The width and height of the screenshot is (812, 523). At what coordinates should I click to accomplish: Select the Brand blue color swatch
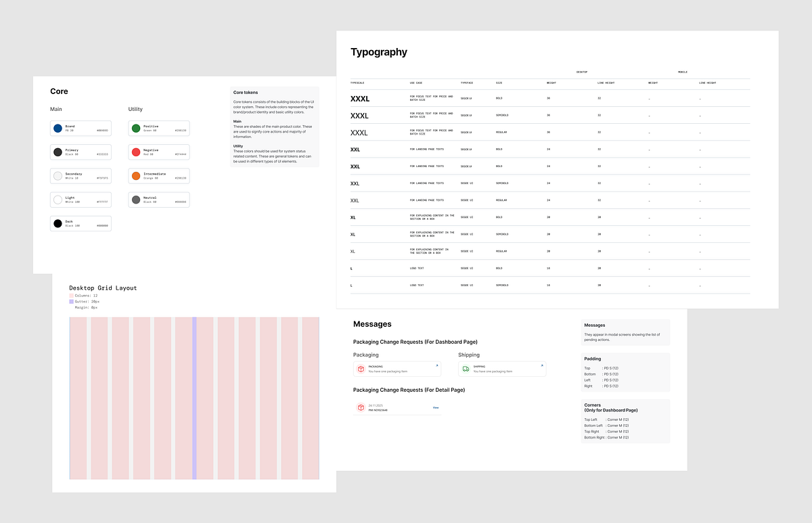(58, 129)
